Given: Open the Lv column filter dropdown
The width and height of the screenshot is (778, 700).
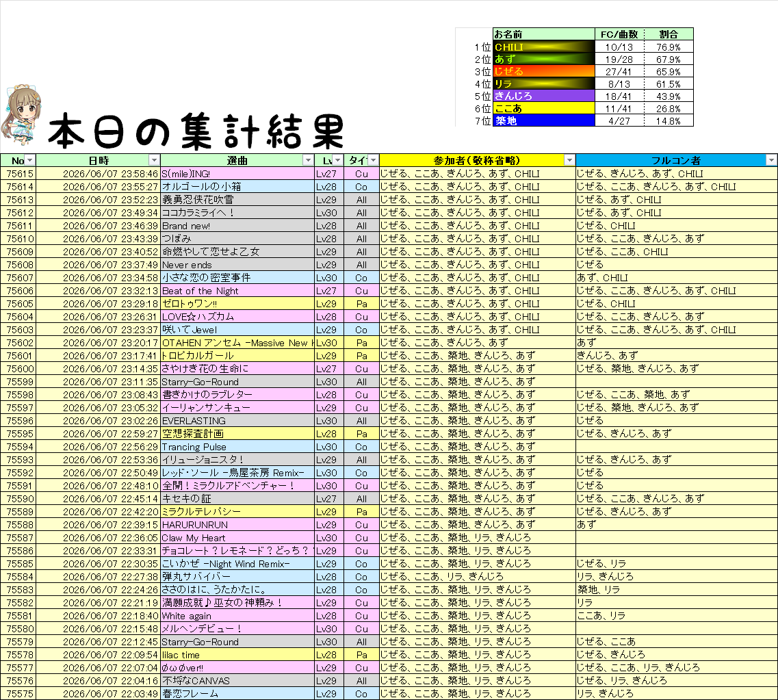Looking at the screenshot, I should coord(338,160).
